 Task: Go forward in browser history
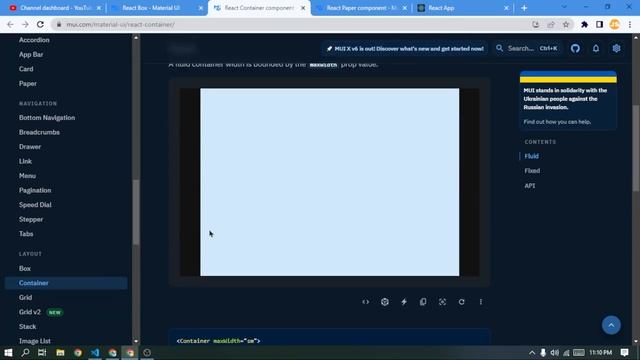(x=25, y=24)
